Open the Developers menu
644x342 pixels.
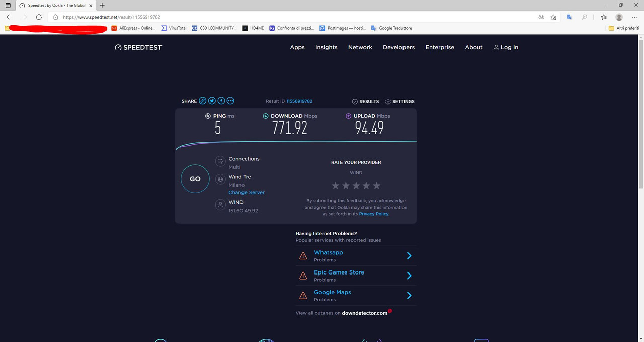point(398,47)
